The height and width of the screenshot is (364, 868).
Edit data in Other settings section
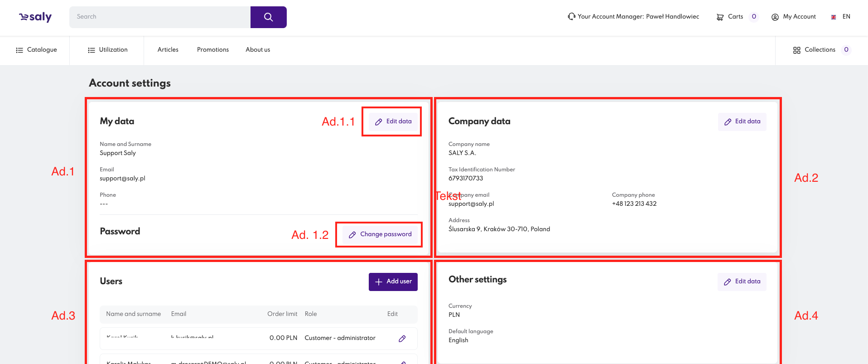[x=742, y=281]
